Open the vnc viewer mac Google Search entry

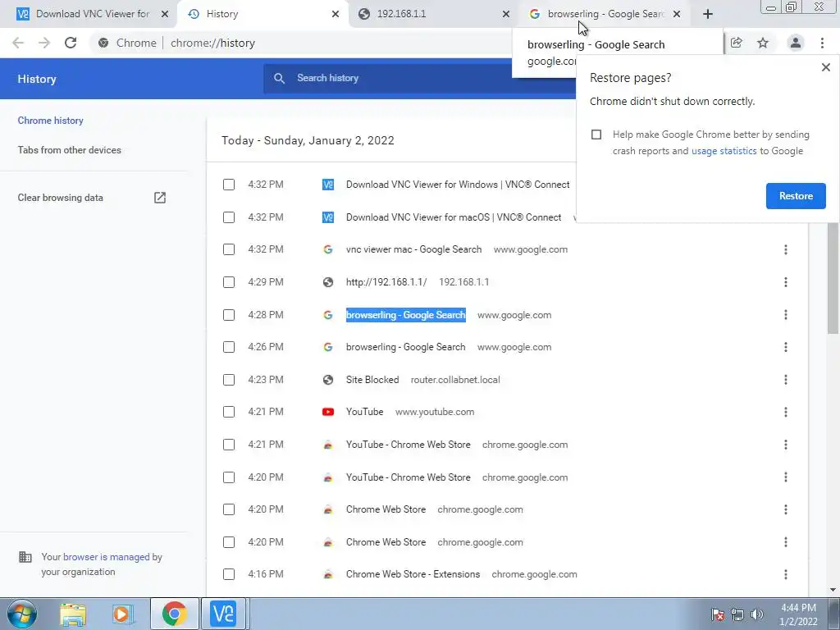coord(413,249)
